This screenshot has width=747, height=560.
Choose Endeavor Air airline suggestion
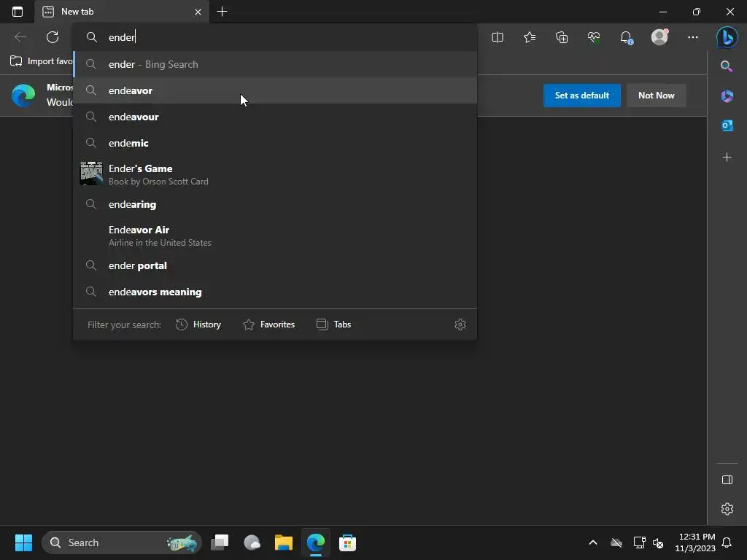[x=275, y=236]
